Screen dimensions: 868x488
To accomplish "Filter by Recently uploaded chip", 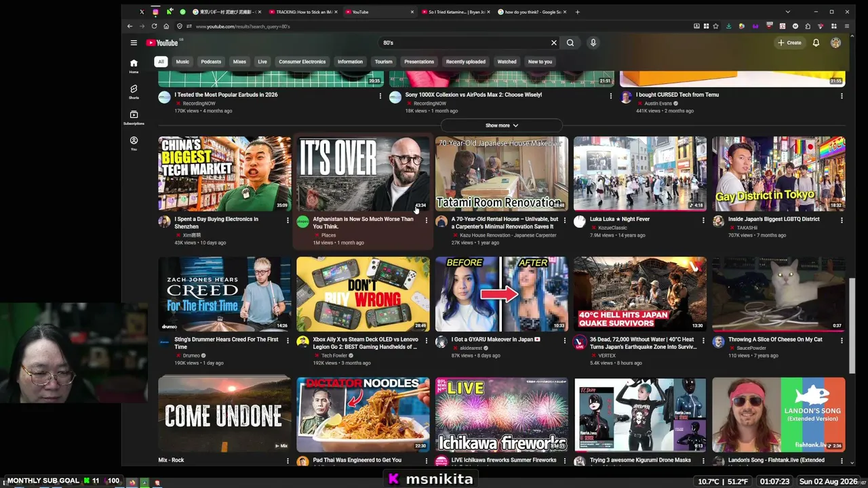I will (466, 62).
